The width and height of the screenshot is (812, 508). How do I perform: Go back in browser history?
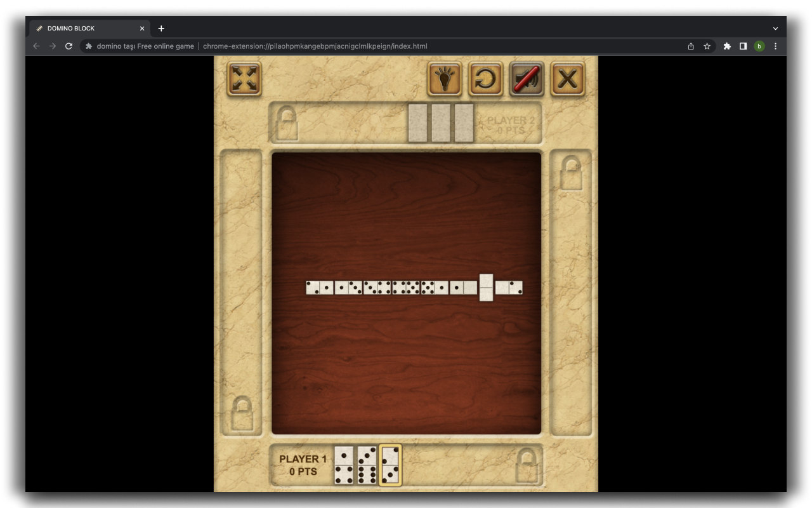(x=36, y=46)
